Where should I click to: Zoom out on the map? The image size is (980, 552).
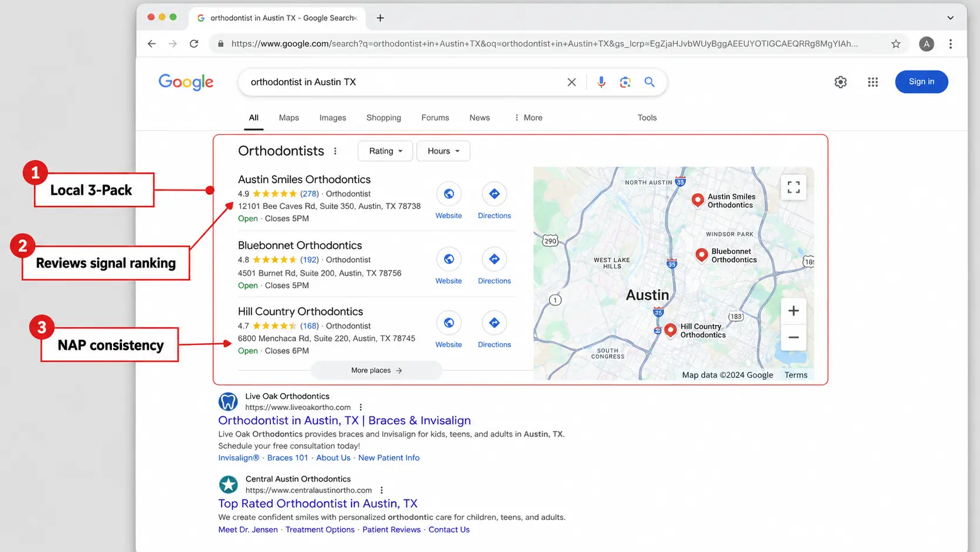(x=794, y=337)
